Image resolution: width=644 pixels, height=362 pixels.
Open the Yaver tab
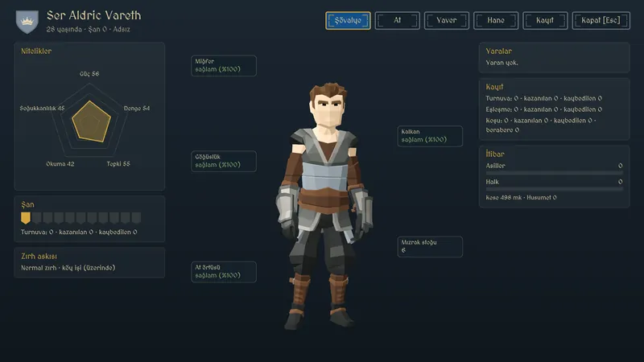447,21
